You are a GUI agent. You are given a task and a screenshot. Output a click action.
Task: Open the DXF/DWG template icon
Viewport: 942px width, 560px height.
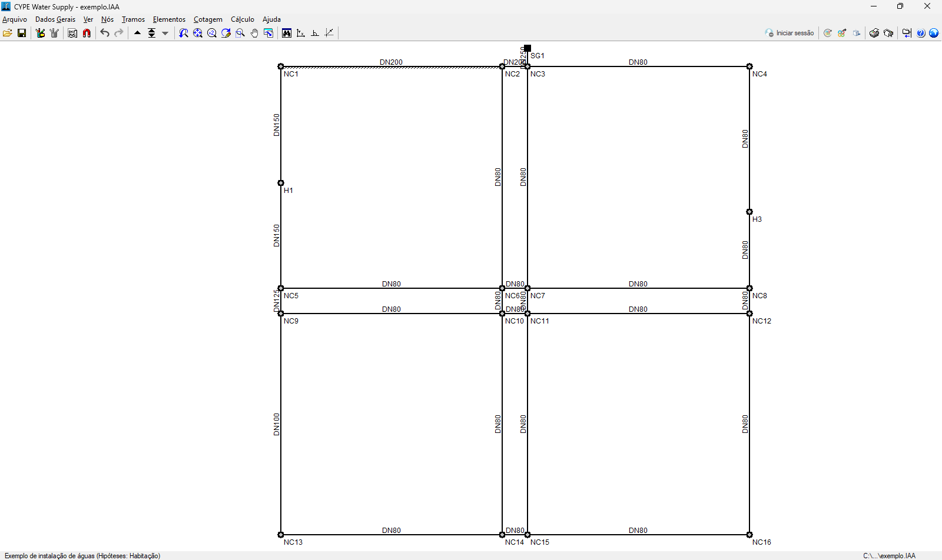tap(72, 33)
